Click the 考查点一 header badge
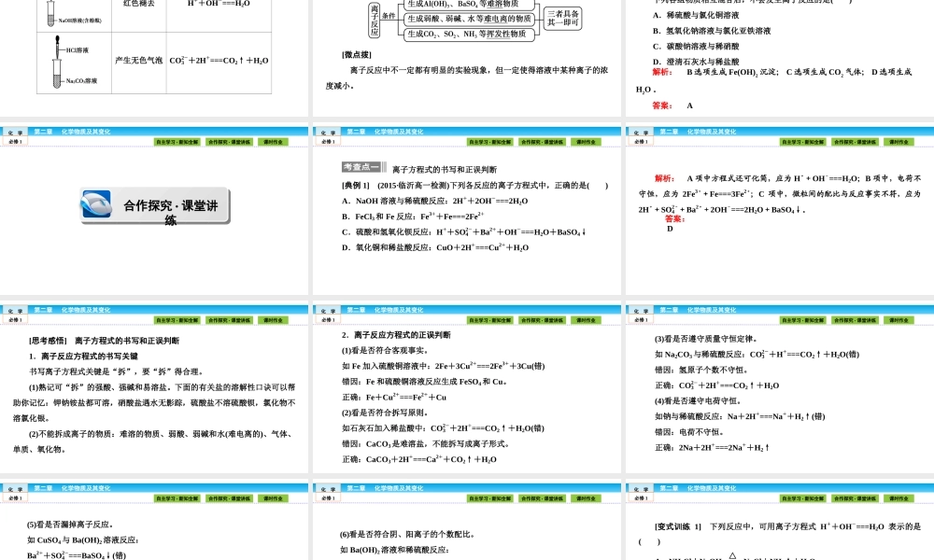The image size is (934, 560). click(360, 166)
